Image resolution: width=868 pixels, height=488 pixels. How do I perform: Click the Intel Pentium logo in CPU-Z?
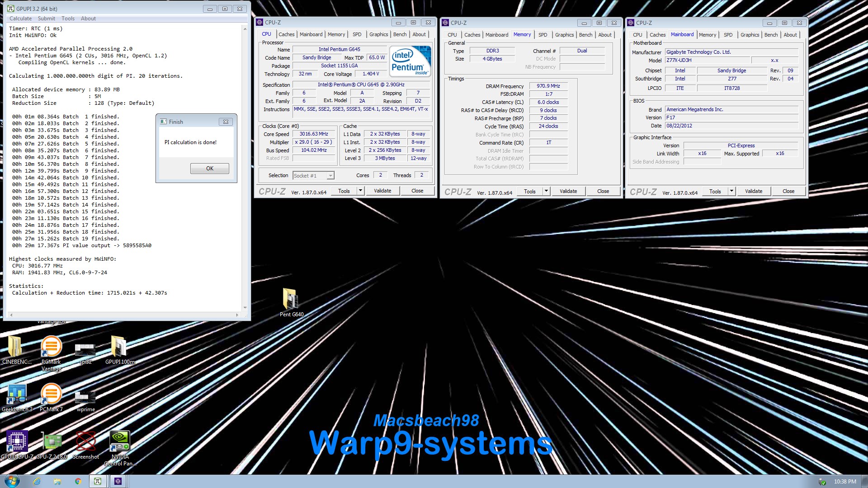click(410, 61)
